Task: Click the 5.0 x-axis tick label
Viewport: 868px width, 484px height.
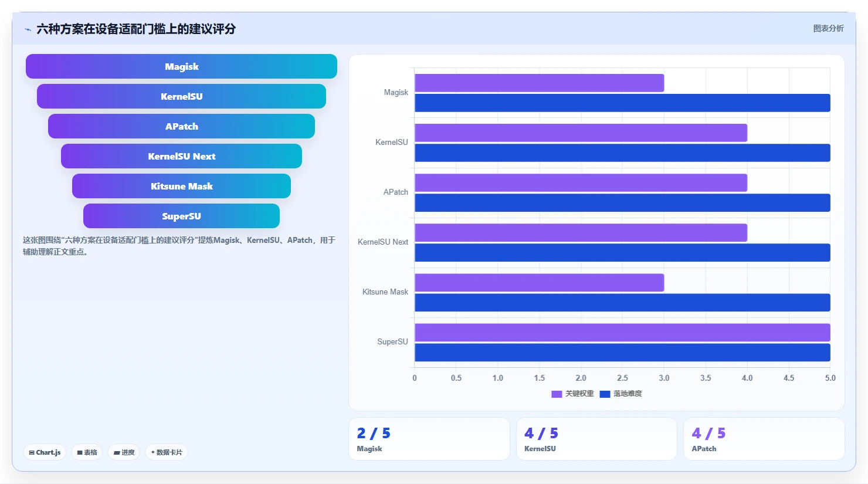Action: click(830, 378)
